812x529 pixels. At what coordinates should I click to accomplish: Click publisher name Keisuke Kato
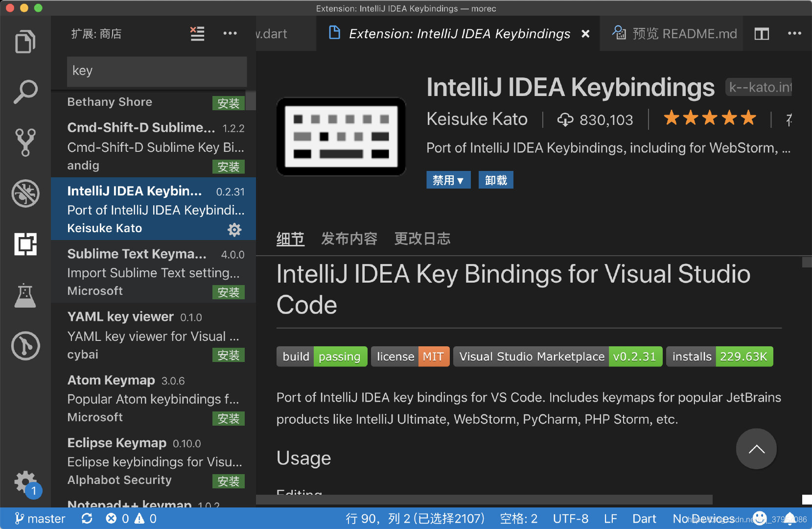pos(477,119)
